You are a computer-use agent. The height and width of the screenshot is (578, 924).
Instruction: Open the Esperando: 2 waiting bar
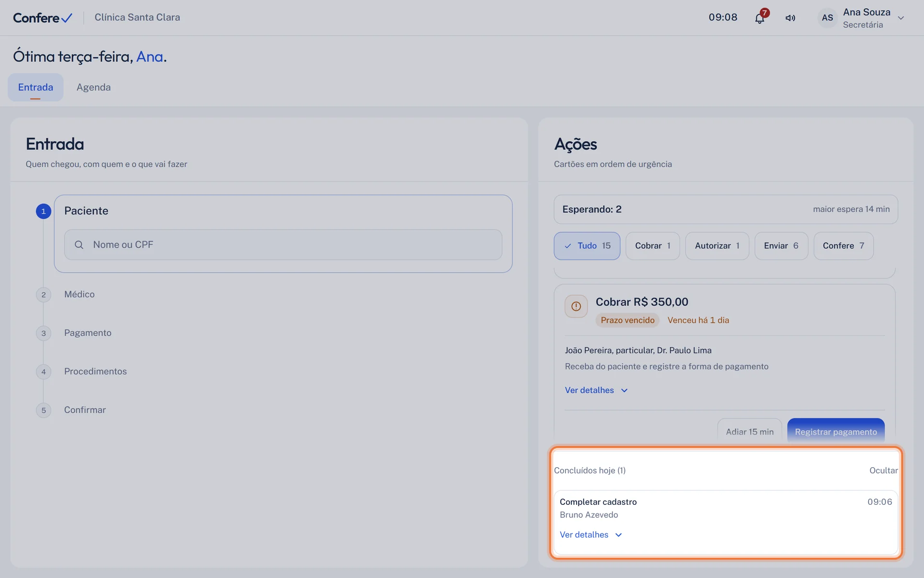click(x=726, y=209)
